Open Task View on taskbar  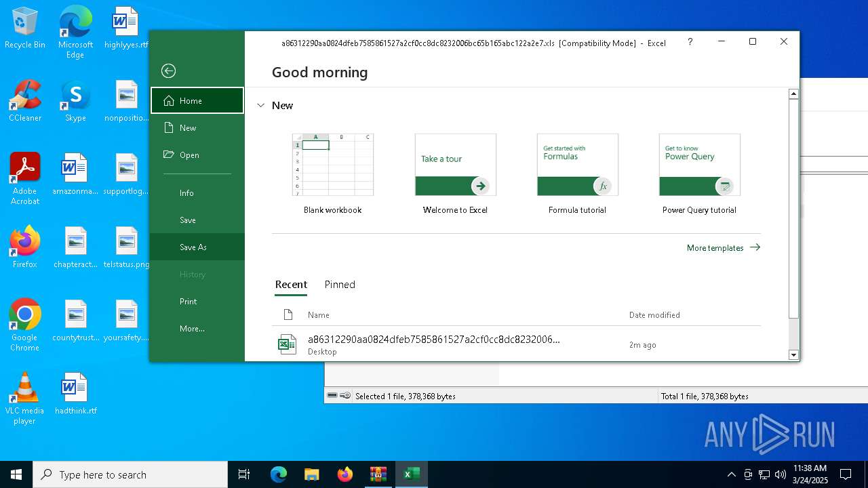point(244,474)
